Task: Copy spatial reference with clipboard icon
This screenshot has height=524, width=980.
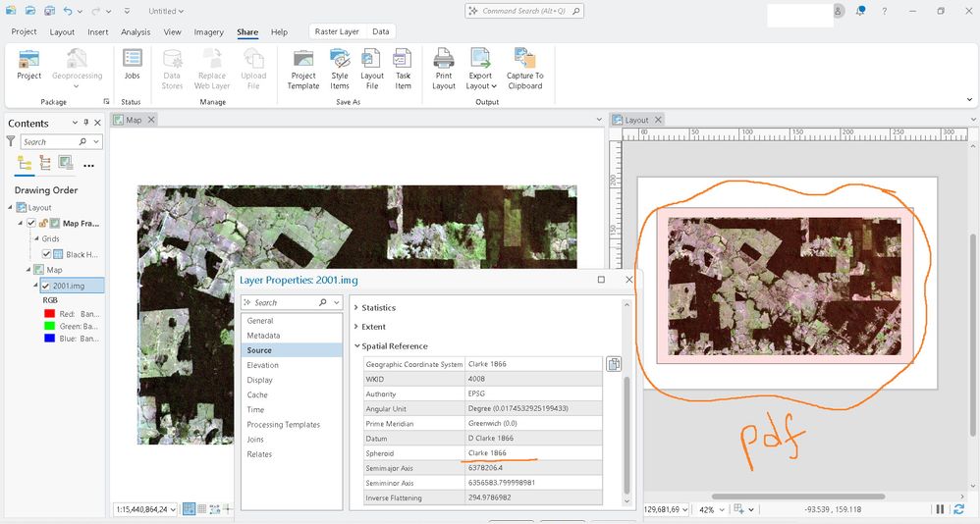Action: tap(614, 364)
